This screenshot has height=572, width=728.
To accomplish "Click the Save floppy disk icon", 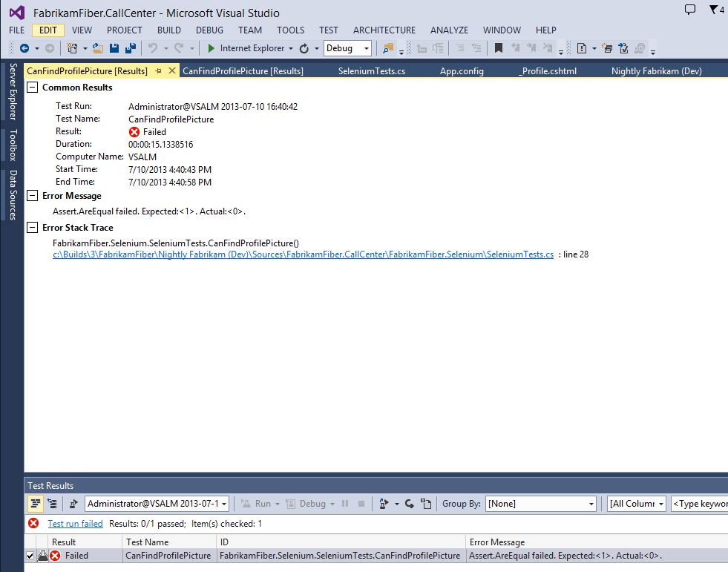I will coord(114,48).
